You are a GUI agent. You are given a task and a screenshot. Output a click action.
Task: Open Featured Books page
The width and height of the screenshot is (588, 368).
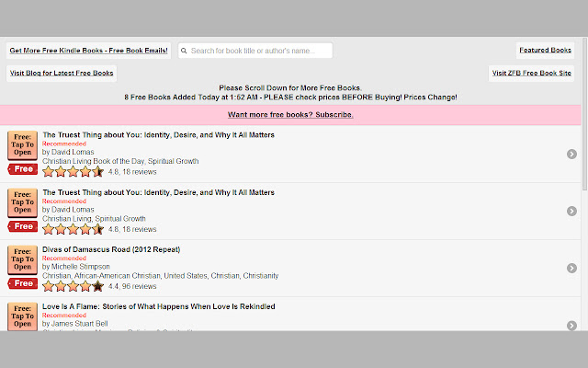[545, 50]
